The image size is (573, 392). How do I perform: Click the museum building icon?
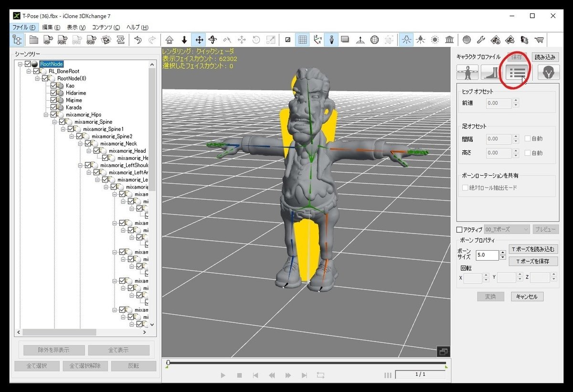[x=449, y=40]
